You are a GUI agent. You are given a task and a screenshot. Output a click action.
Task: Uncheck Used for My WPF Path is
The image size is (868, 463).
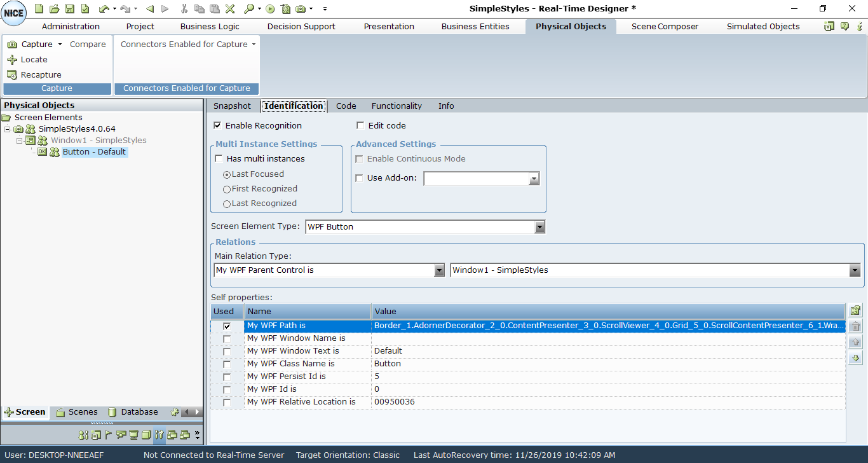(227, 326)
